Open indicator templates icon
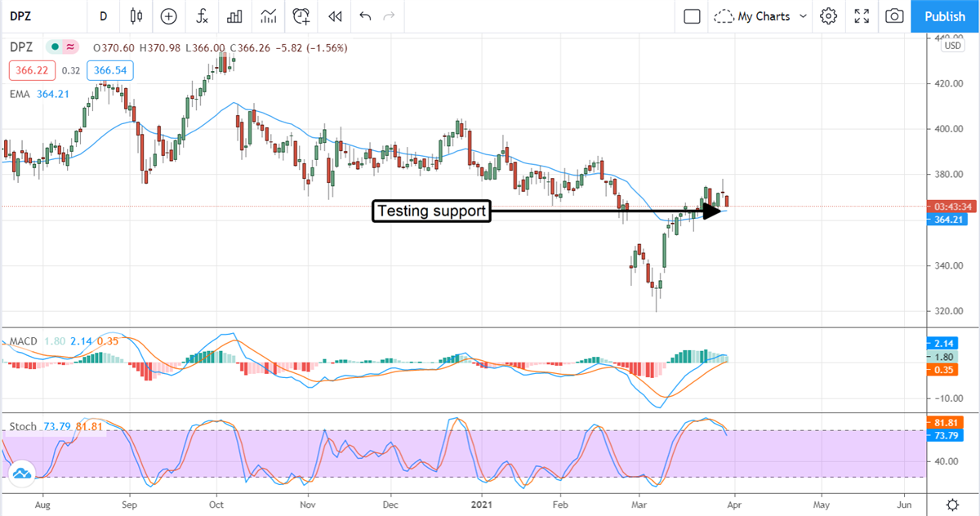The width and height of the screenshot is (980, 516). click(234, 16)
